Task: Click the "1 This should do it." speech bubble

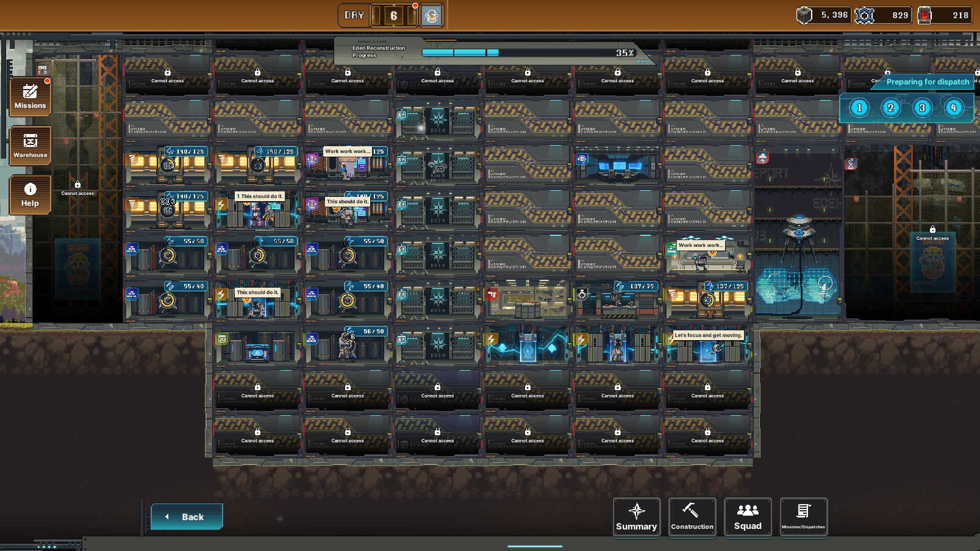Action: [259, 196]
